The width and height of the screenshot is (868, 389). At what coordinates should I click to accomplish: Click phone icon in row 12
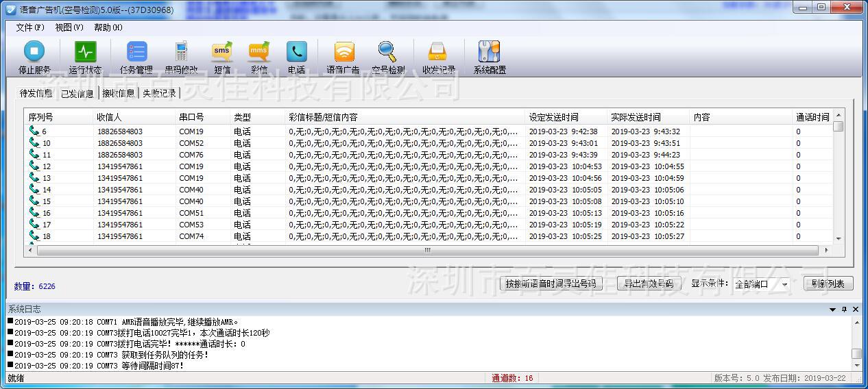pos(34,166)
